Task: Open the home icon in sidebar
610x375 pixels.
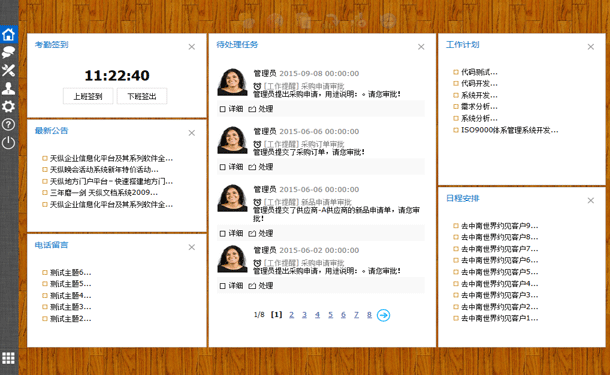Action: [x=9, y=35]
